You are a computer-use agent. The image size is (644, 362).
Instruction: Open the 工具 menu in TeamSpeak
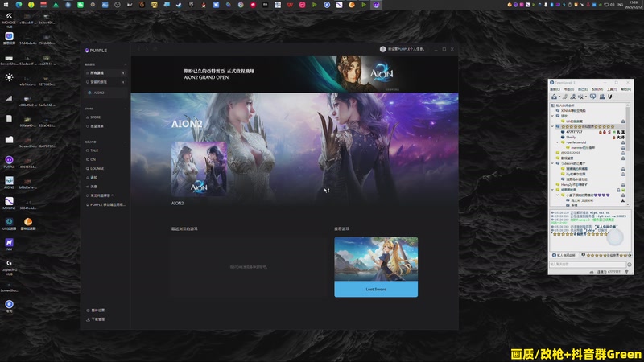(x=612, y=89)
